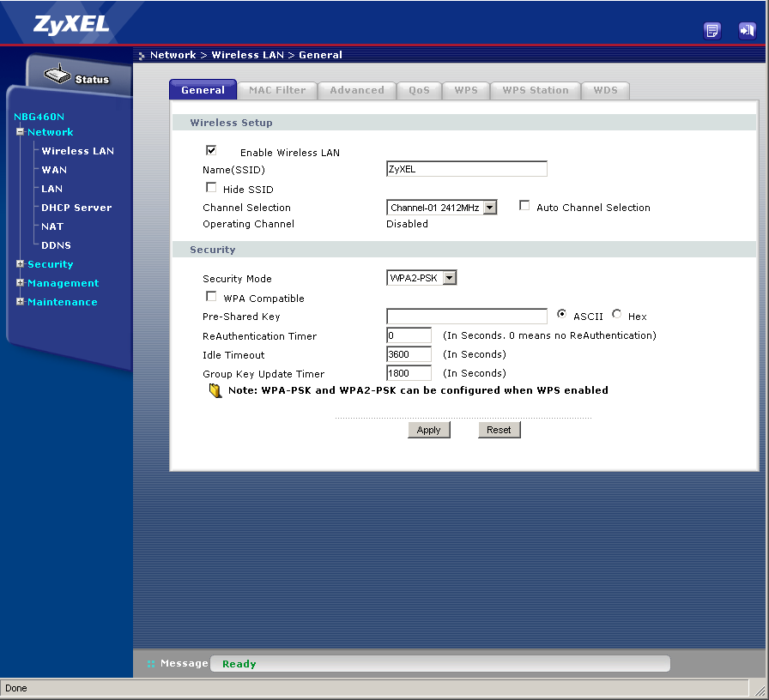Screen dimensions: 769x700
Task: Tick the WPA Compatible checkbox
Action: tap(211, 297)
